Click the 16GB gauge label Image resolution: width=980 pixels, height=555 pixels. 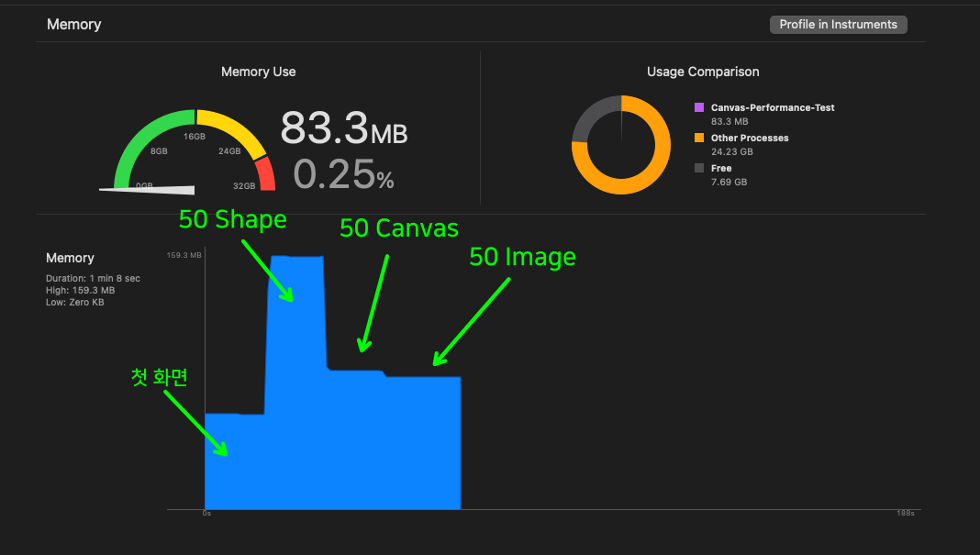point(195,137)
